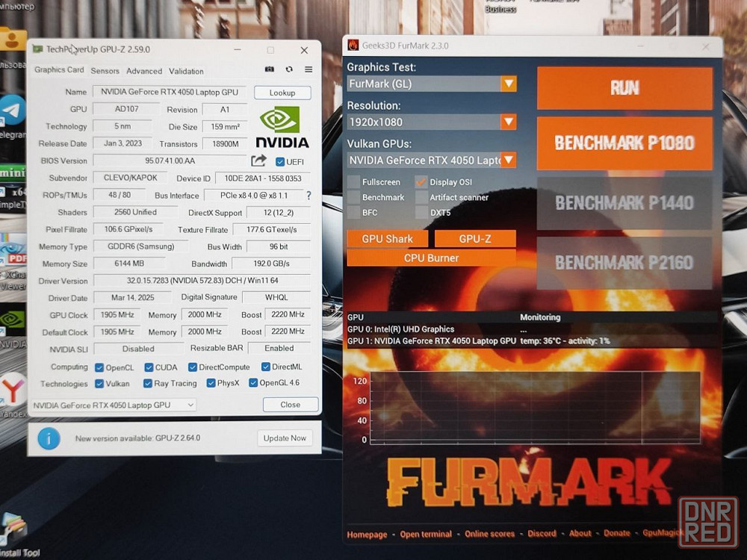747x560 pixels.
Task: Toggle DirectML checkbox
Action: coord(266,367)
